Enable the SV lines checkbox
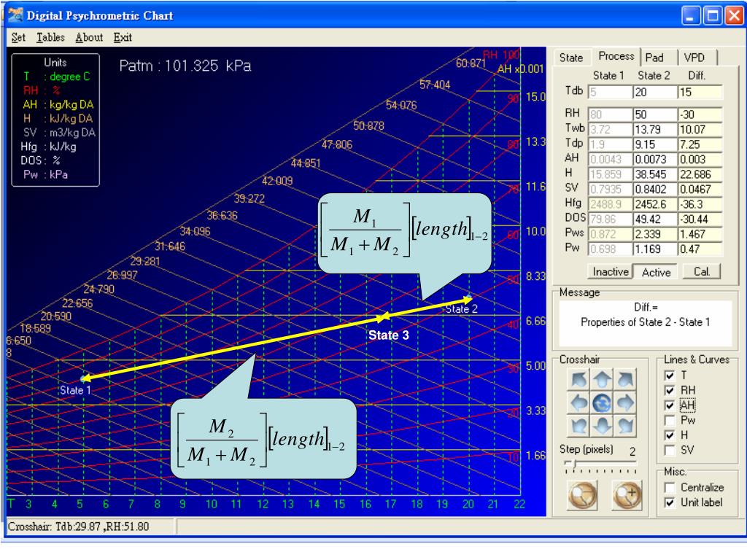The height and width of the screenshot is (560, 747). click(x=670, y=451)
